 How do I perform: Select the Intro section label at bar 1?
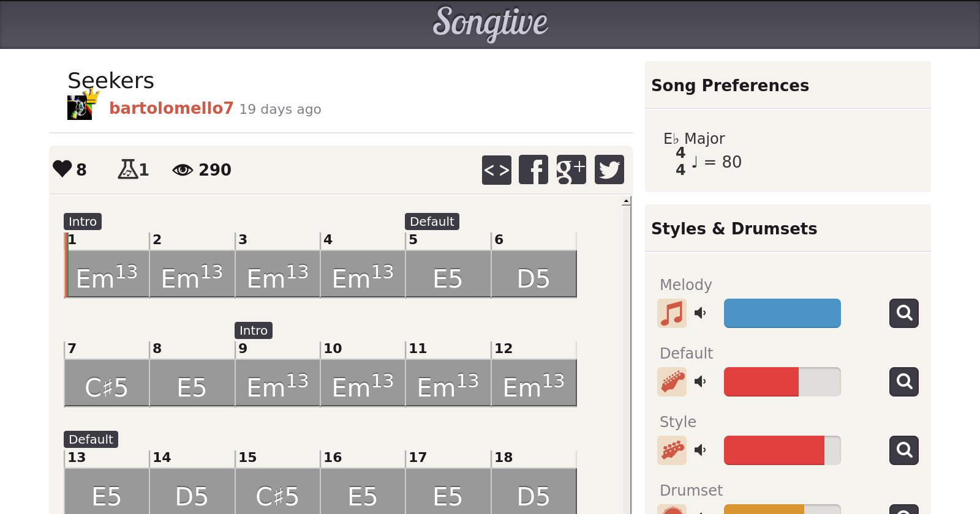click(x=83, y=222)
